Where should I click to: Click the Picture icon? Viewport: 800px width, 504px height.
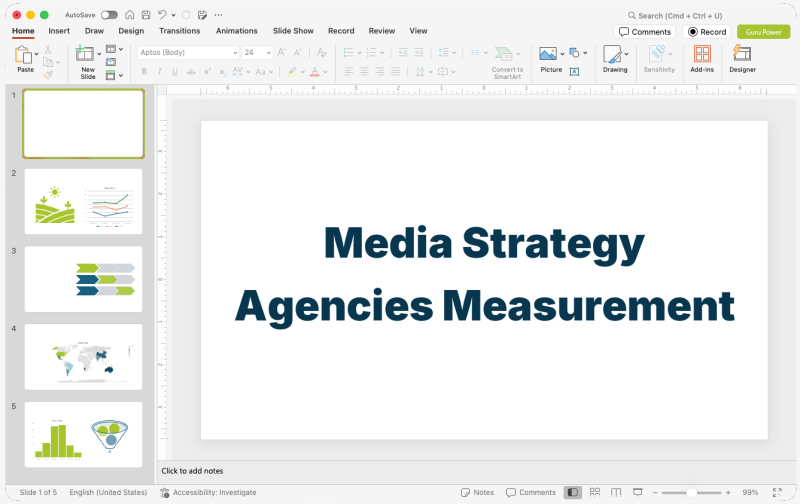coord(548,54)
